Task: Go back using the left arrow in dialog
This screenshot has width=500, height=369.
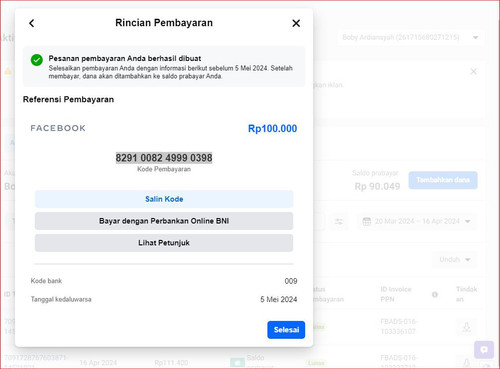Action: (32, 23)
